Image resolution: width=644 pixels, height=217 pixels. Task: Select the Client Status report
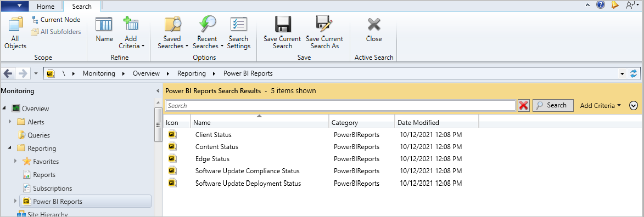pos(213,135)
